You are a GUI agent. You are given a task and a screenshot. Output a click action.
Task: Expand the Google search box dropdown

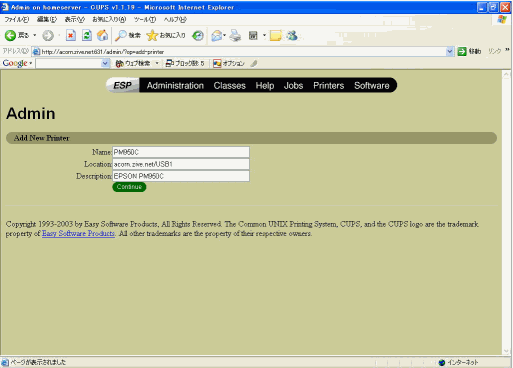[x=105, y=63]
